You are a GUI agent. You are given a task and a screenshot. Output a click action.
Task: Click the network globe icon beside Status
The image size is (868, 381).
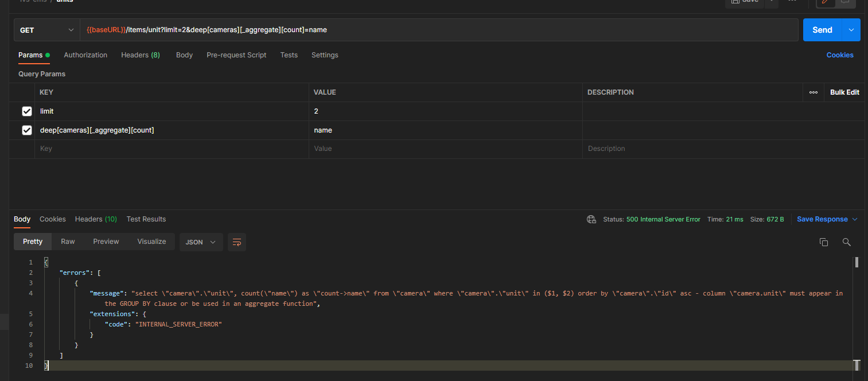[591, 219]
